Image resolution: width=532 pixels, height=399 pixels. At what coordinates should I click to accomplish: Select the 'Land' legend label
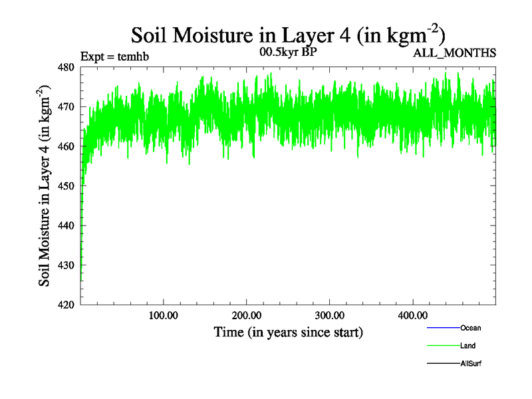(467, 346)
